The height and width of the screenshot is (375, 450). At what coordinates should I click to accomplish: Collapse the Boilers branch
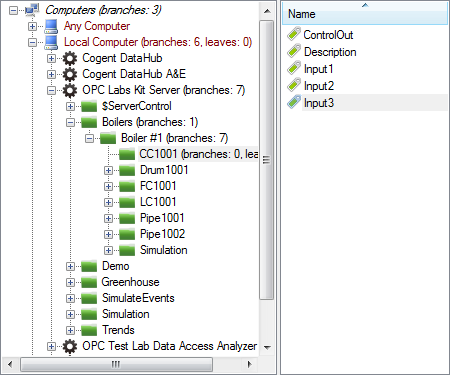pyautogui.click(x=70, y=122)
